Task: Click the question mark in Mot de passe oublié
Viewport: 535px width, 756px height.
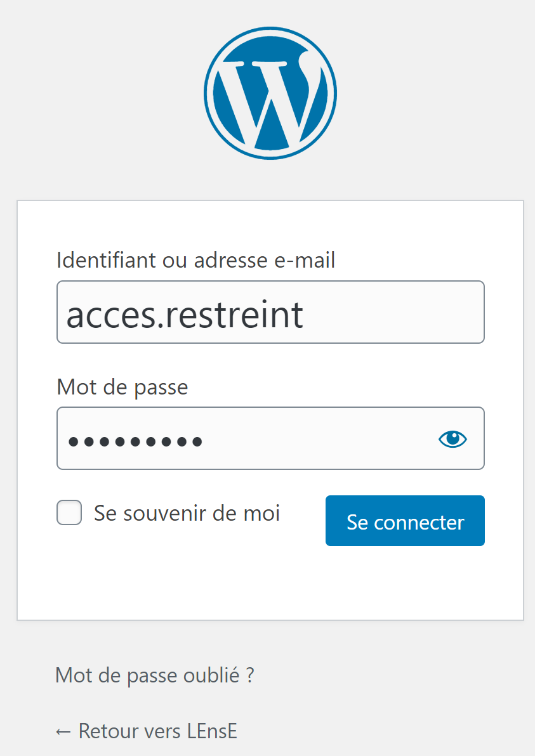Action: [x=250, y=675]
